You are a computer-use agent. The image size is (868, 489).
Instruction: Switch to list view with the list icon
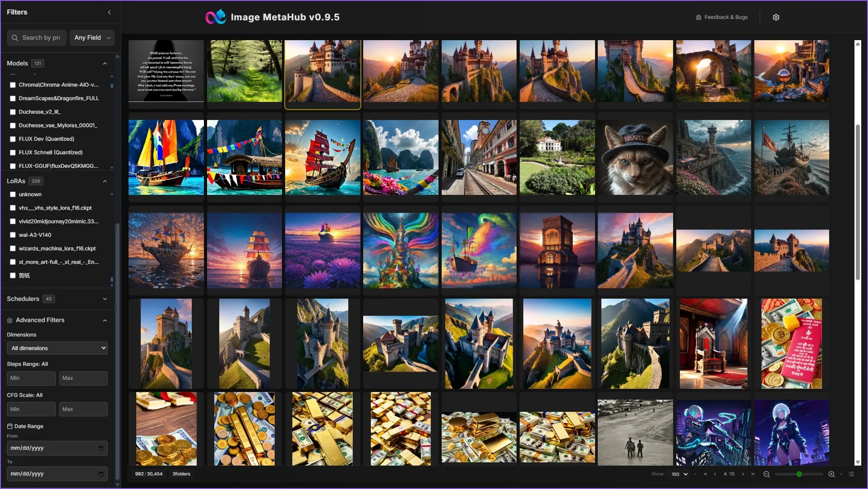tap(852, 474)
